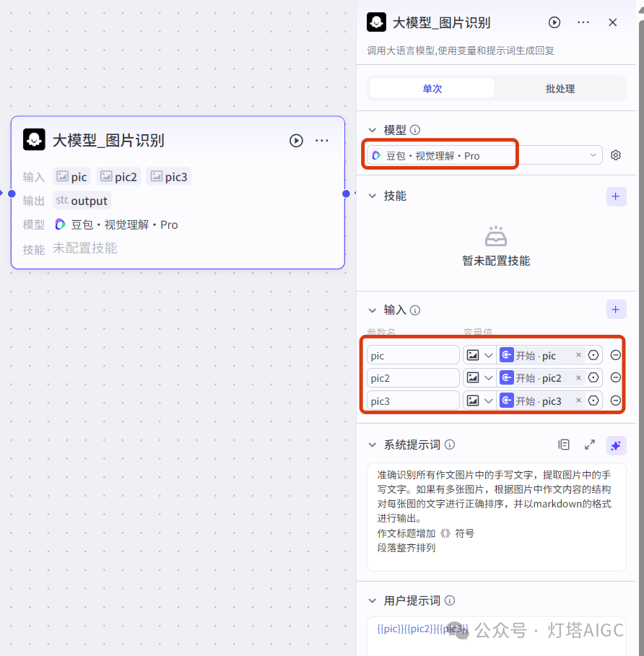Show info tooltip next to 系统提示词

click(450, 445)
